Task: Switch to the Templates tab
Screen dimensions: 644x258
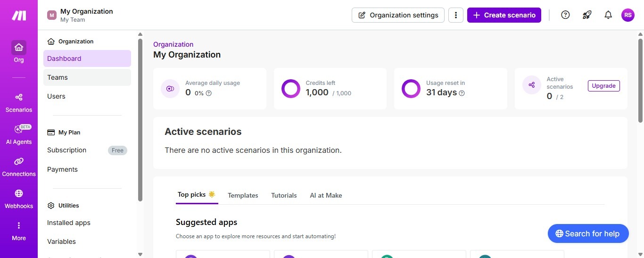Action: [243, 195]
